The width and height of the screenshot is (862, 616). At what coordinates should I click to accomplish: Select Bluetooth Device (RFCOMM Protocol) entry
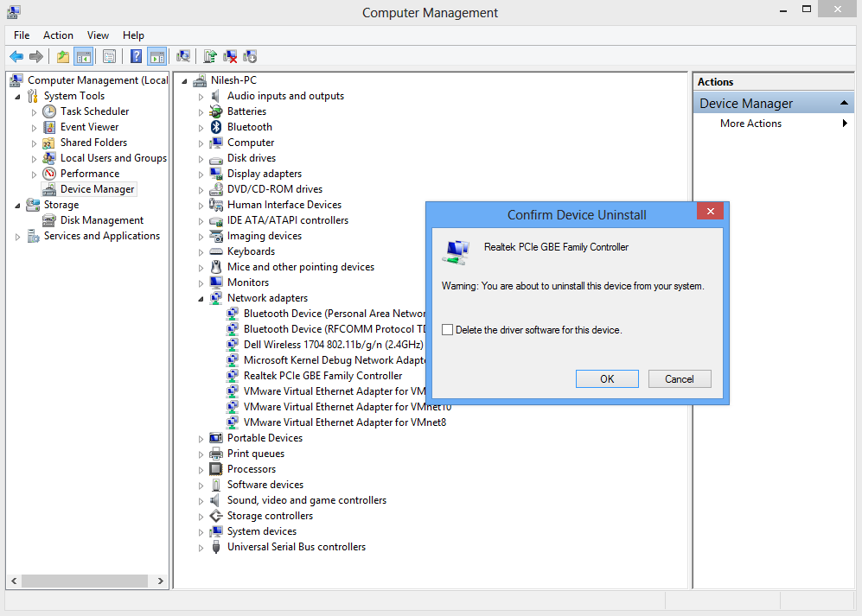(335, 329)
